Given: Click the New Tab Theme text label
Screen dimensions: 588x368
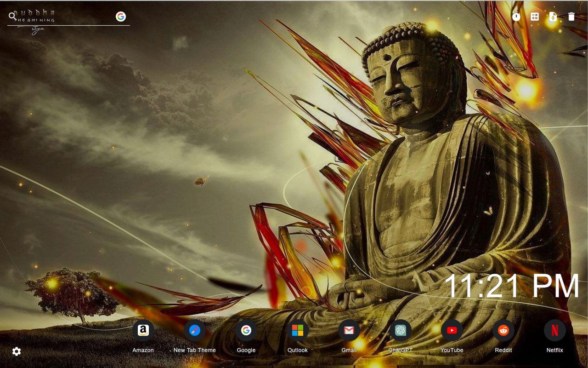Looking at the screenshot, I should (x=195, y=350).
